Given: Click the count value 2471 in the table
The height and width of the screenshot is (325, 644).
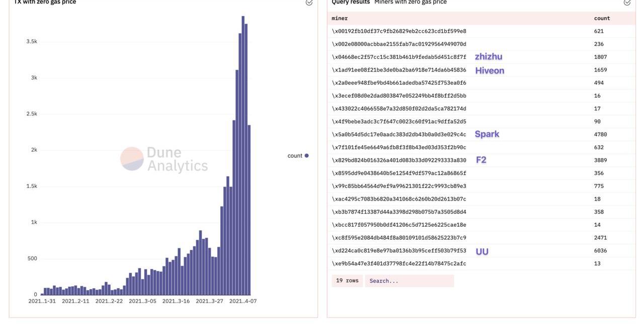Looking at the screenshot, I should coord(600,238).
